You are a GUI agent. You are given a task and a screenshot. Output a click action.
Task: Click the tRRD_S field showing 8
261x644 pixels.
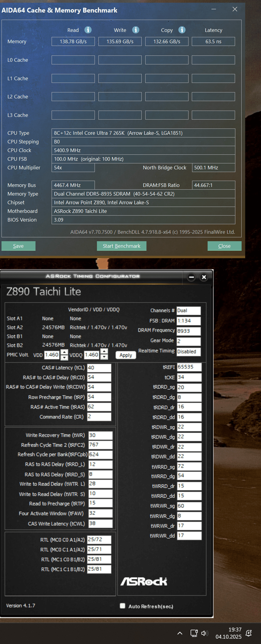pyautogui.click(x=101, y=474)
